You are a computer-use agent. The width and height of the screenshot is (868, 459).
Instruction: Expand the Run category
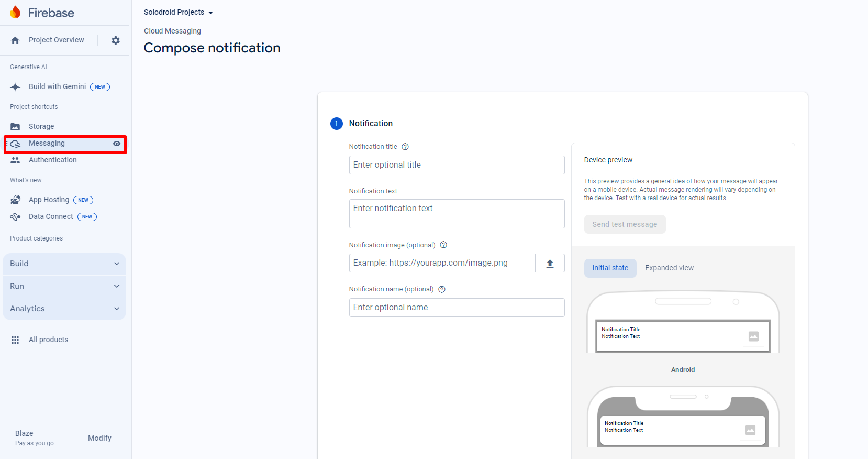pyautogui.click(x=64, y=287)
